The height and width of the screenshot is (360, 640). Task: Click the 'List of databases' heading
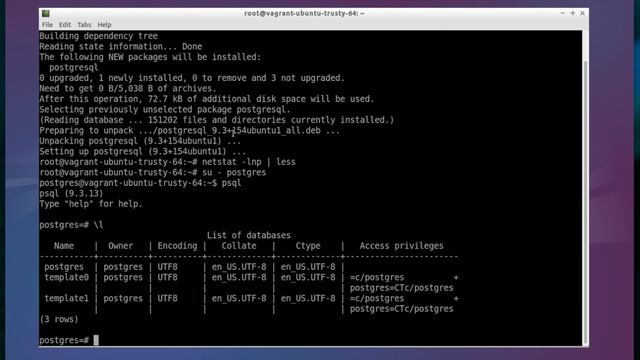click(249, 235)
